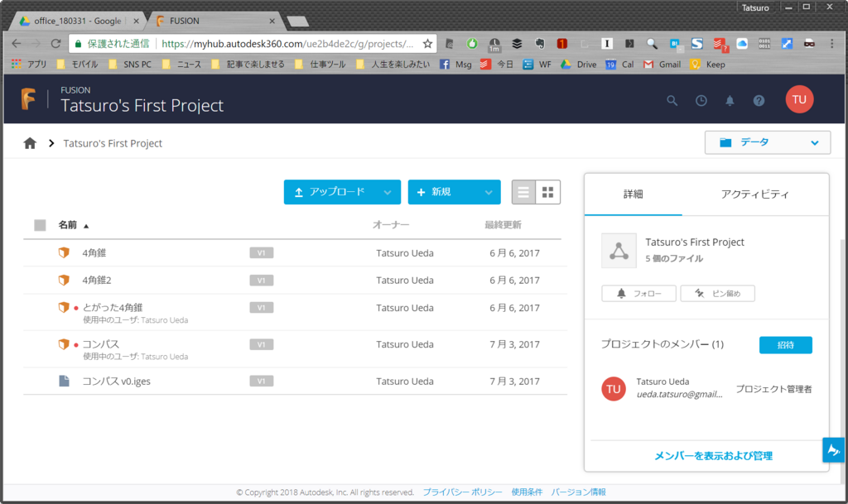Go to home via house breadcrumb icon

30,143
